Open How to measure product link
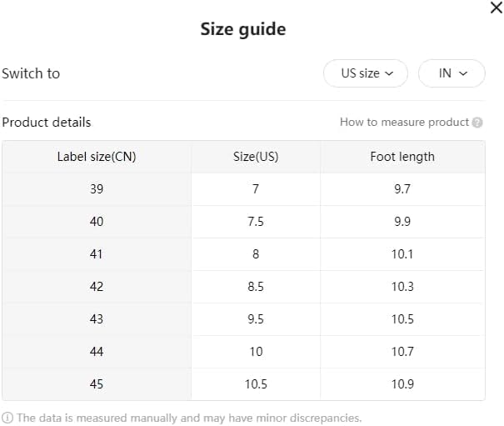Viewport: 504px width, 426px height. [404, 123]
